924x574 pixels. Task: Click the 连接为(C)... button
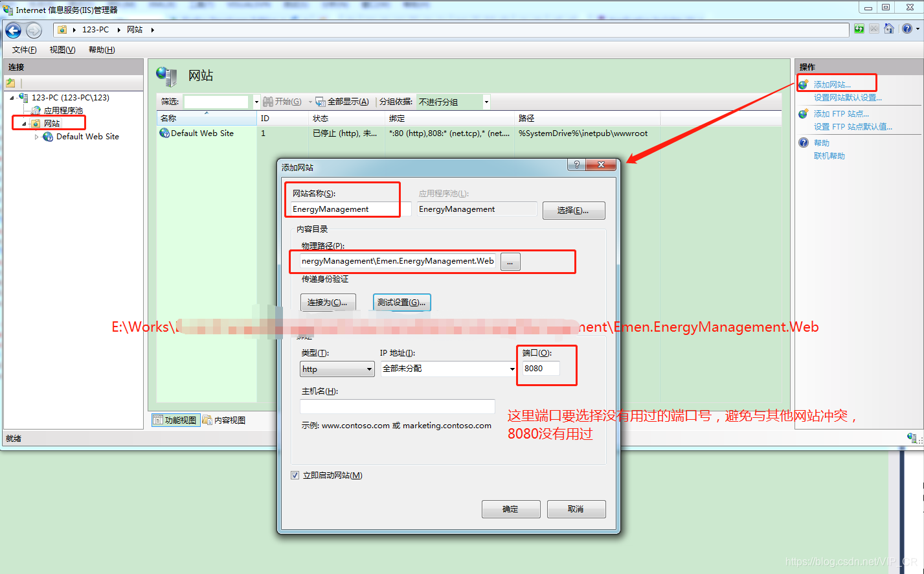pos(328,303)
